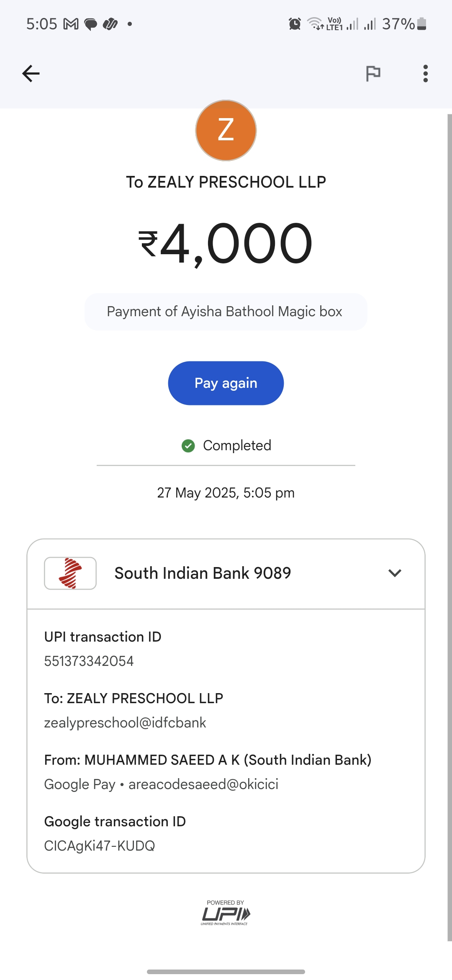Tap the battery icon in status bar
Viewport: 452px width, 980px height.
coord(422,24)
